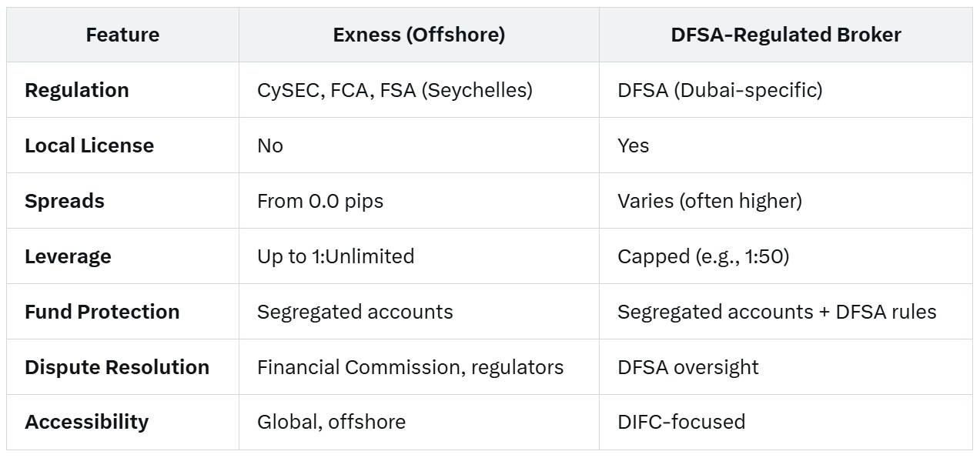
Task: Click the Feature column header
Action: (x=122, y=35)
